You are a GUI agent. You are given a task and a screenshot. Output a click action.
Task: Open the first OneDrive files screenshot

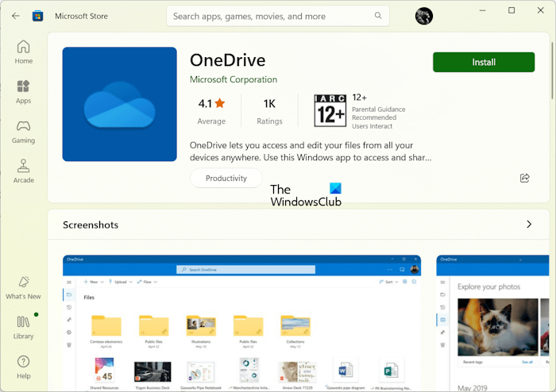click(x=241, y=323)
